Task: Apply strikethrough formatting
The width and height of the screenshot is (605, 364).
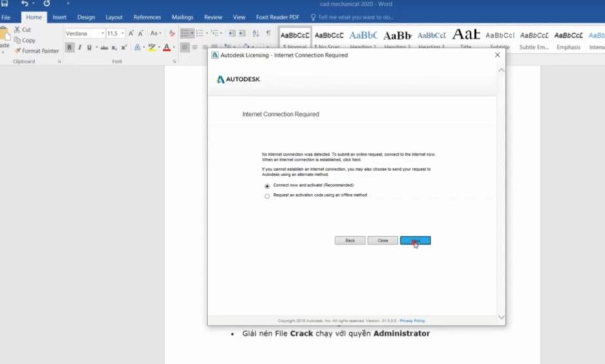Action: point(104,48)
